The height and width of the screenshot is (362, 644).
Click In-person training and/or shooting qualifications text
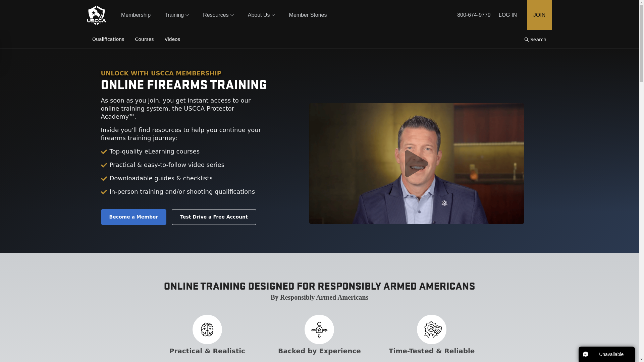click(x=182, y=192)
